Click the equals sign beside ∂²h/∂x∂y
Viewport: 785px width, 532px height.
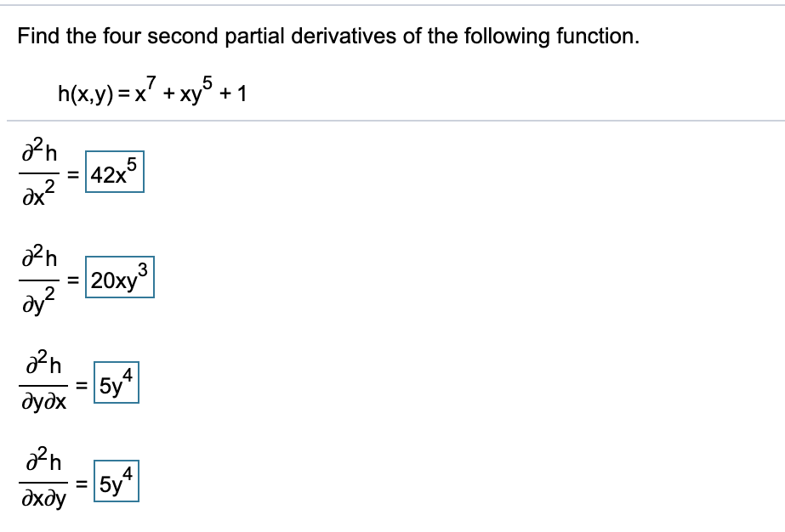coord(81,484)
